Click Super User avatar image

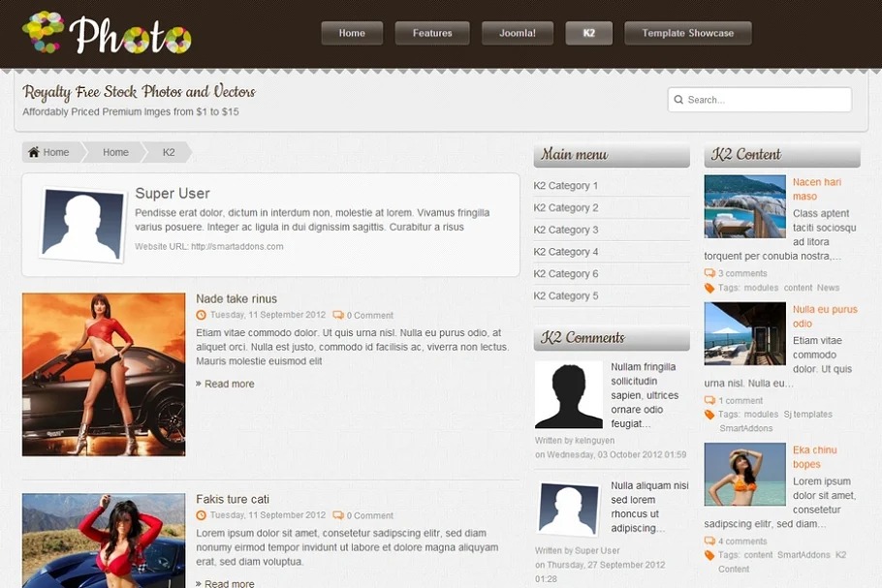(x=82, y=225)
